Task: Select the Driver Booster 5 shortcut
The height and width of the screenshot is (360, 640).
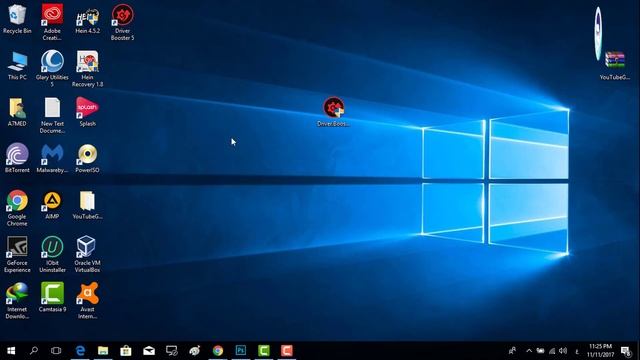Action: click(122, 22)
